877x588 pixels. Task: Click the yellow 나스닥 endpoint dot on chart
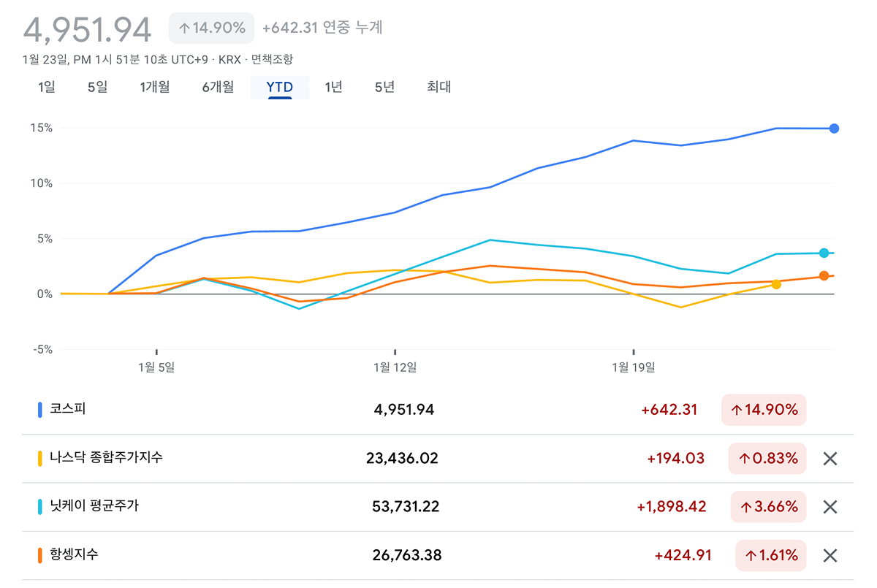(x=776, y=284)
